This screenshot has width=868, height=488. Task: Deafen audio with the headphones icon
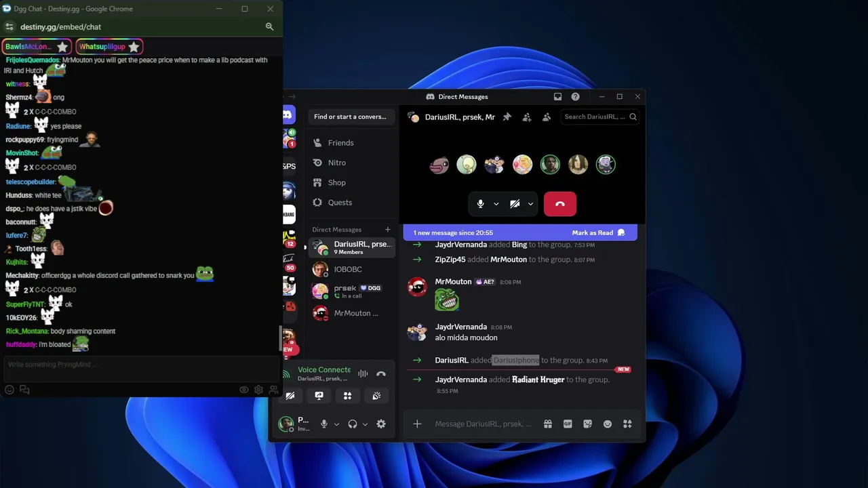(x=352, y=424)
